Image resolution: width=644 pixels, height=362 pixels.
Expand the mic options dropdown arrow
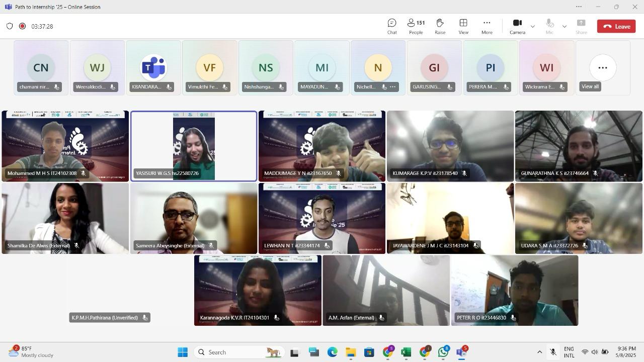[x=564, y=27]
